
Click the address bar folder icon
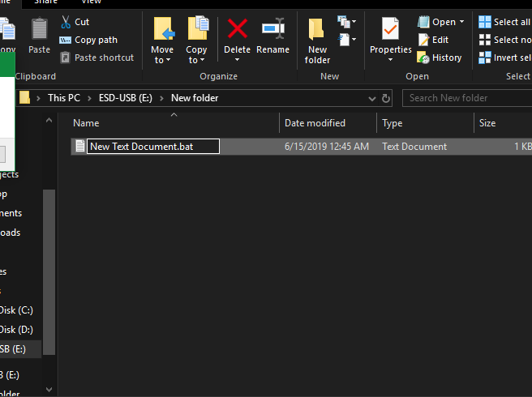tap(24, 98)
